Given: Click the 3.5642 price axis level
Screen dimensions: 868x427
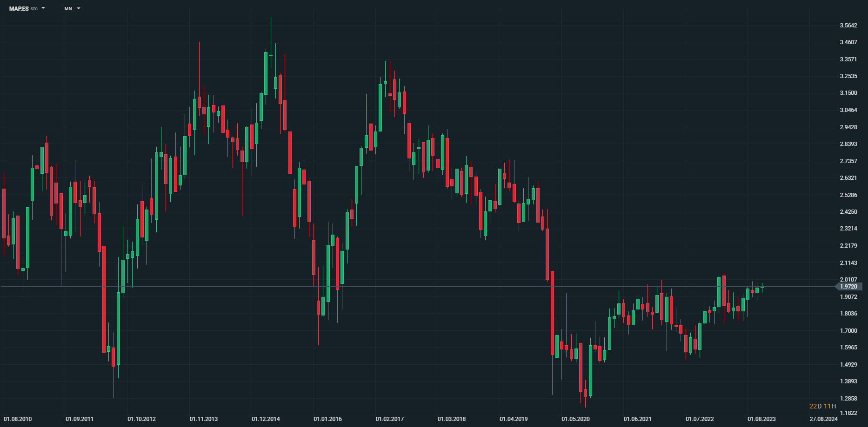Looking at the screenshot, I should click(848, 26).
